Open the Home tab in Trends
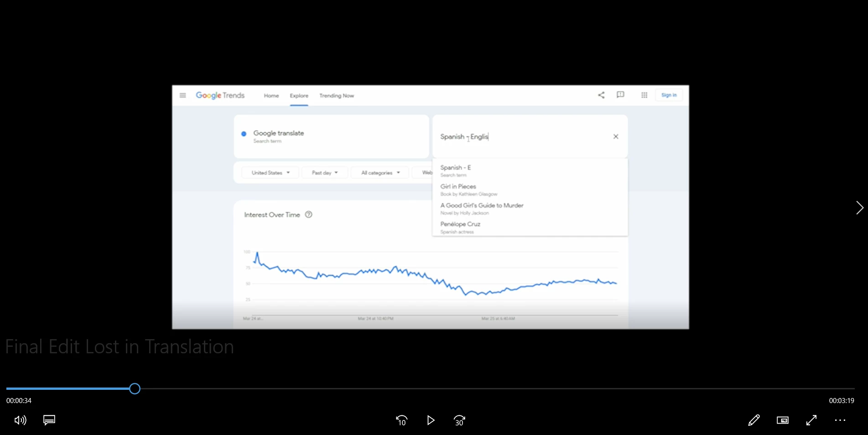The width and height of the screenshot is (868, 435). (x=271, y=96)
